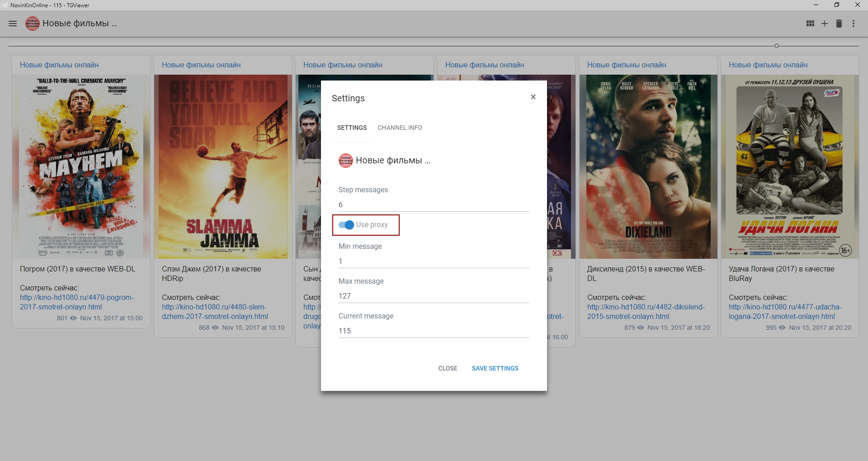This screenshot has height=461, width=868.
Task: Click the views eye icon next to 995
Action: (782, 328)
